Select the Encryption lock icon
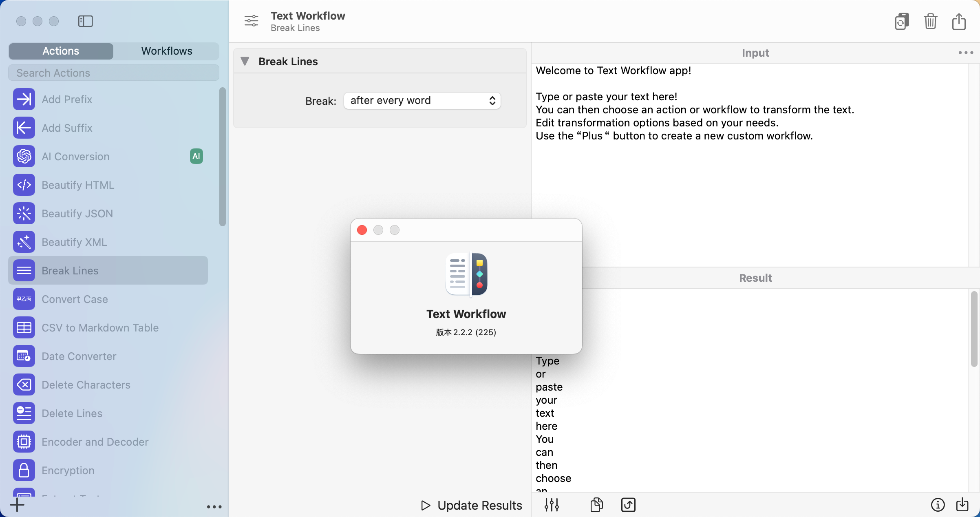 pos(24,470)
